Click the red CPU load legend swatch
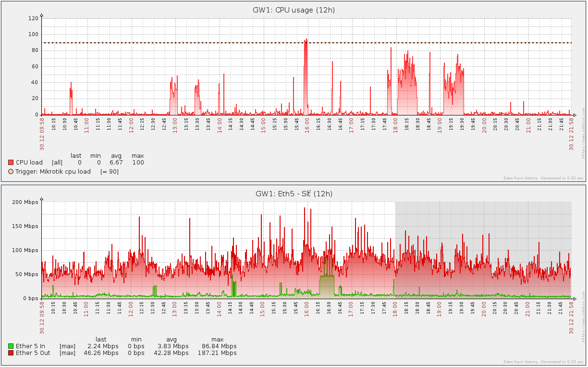Image resolution: width=588 pixels, height=367 pixels. (x=11, y=163)
